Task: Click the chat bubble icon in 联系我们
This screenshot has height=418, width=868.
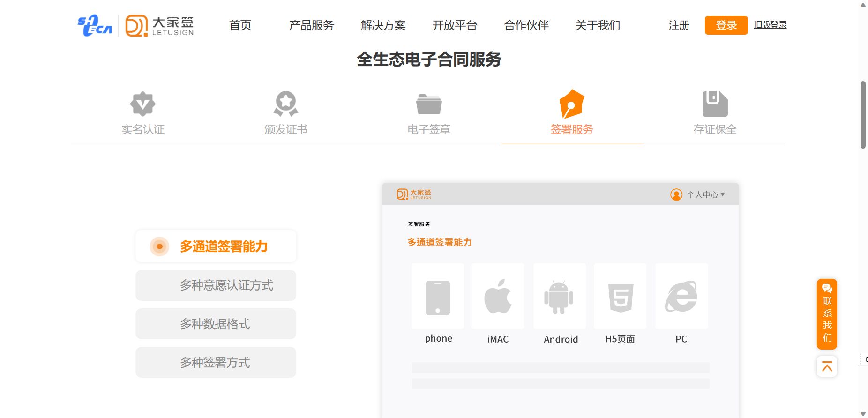Action: pos(827,288)
